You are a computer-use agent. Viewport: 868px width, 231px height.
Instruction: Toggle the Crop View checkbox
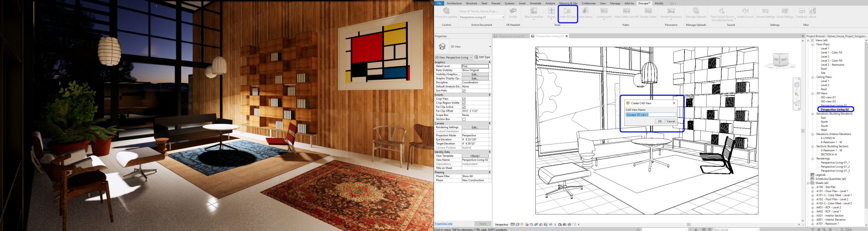pos(464,99)
